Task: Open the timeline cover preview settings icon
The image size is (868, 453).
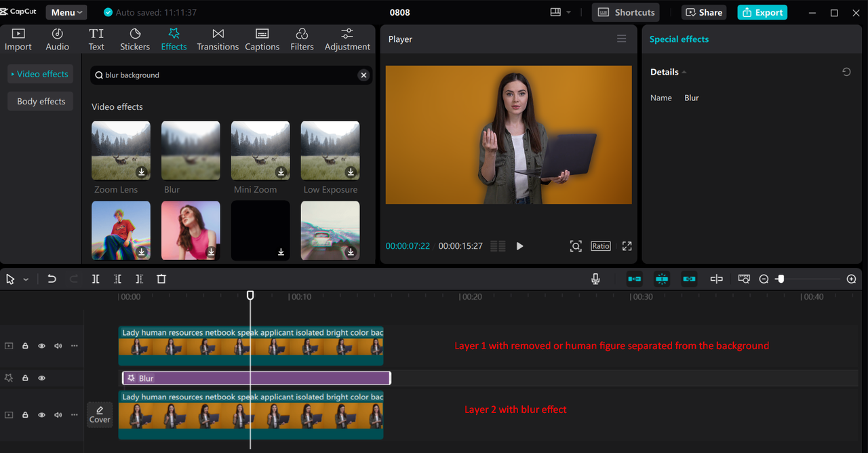Action: pos(744,279)
